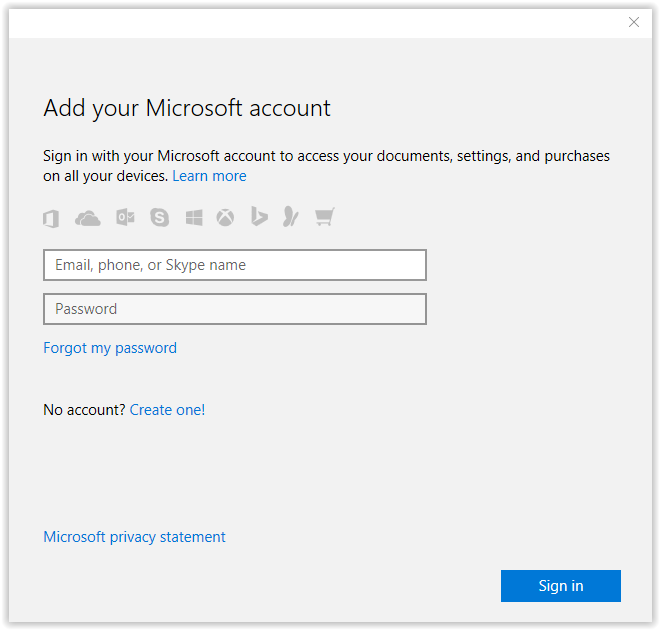Screen dimensions: 660x630
Task: Click the MSN butterfly icon
Action: [x=291, y=217]
